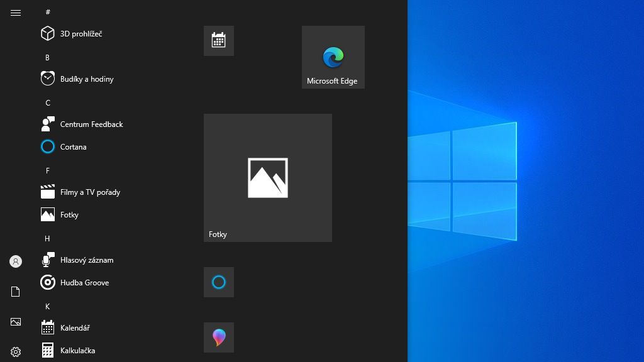This screenshot has height=362, width=644.
Task: Open Kalendář from the app list
Action: tap(75, 328)
